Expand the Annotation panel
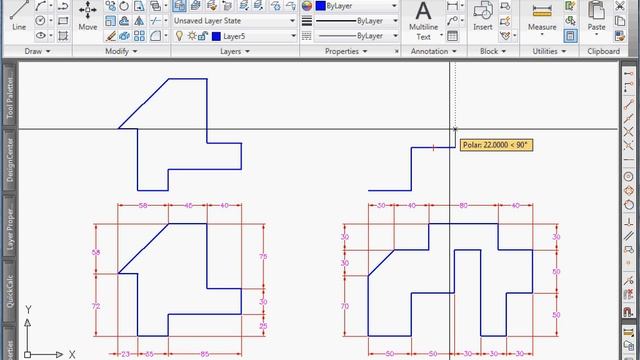The image size is (640, 360). point(433,51)
